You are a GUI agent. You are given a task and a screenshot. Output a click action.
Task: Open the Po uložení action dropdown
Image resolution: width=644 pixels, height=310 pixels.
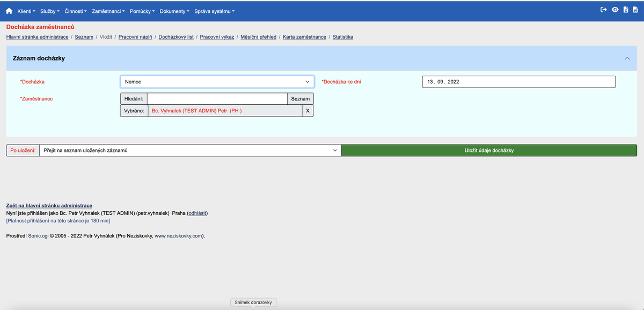coord(190,150)
